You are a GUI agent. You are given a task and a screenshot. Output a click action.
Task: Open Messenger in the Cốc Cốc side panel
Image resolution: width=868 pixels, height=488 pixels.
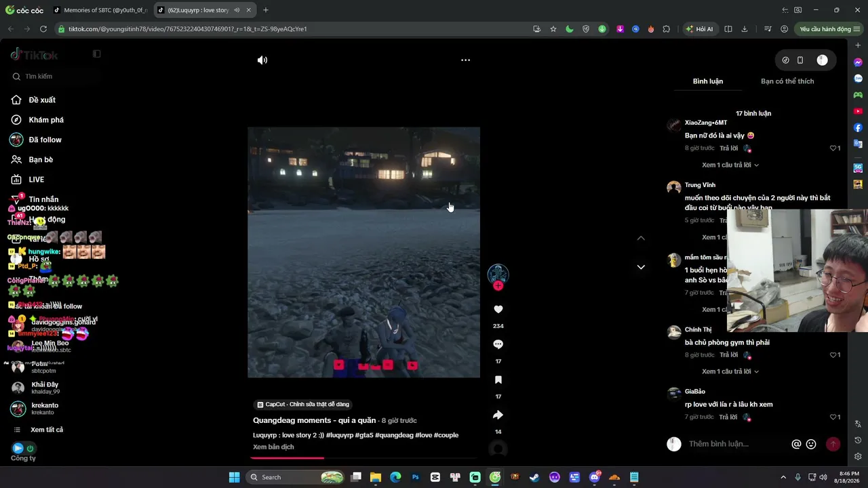(x=858, y=62)
